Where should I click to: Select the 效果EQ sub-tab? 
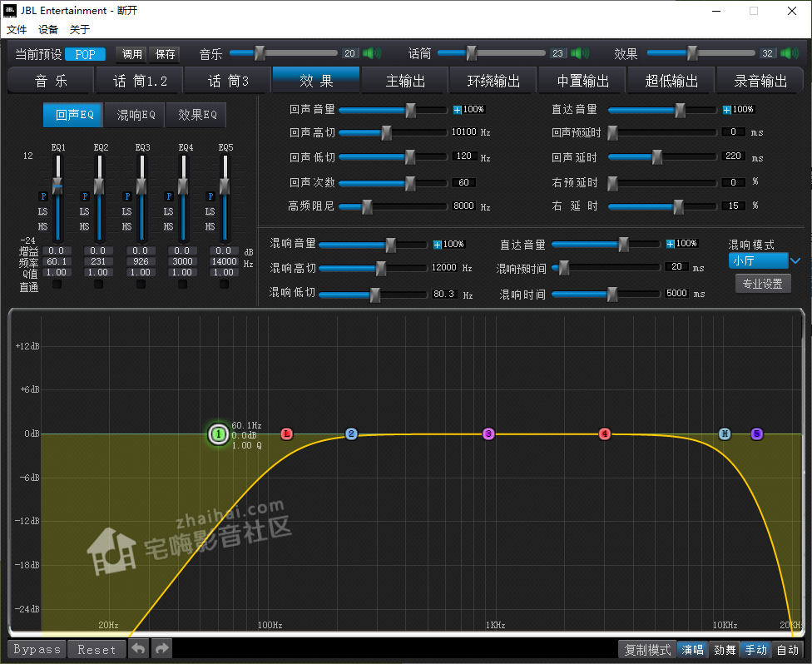coord(197,115)
